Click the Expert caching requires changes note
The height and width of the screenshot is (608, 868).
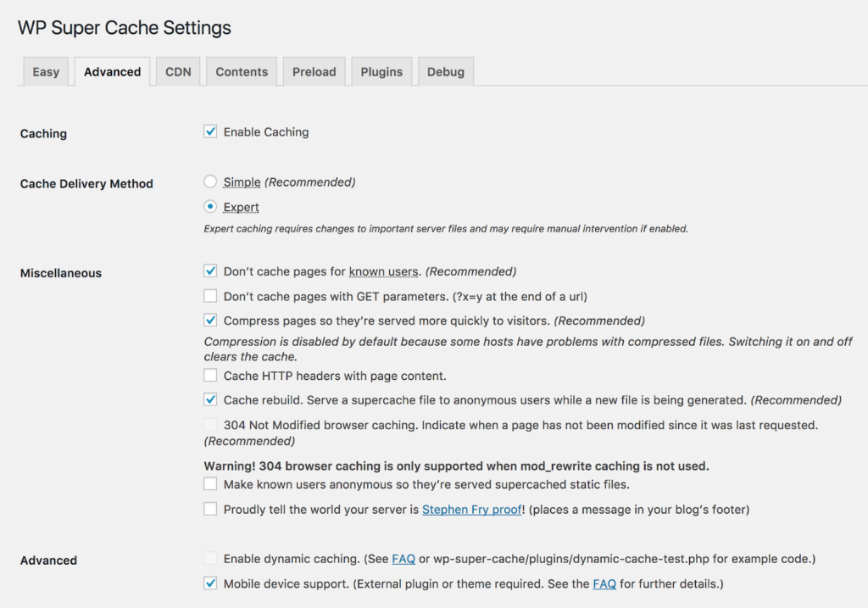446,229
